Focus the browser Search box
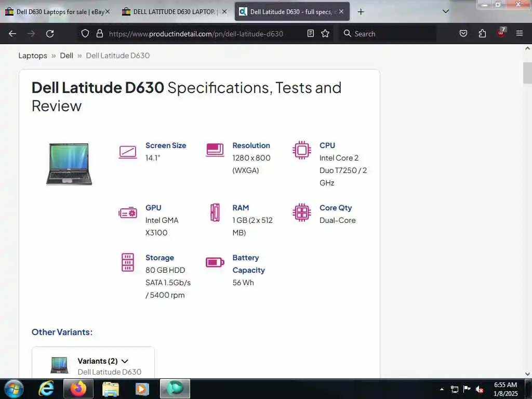The image size is (532, 399). click(x=388, y=34)
